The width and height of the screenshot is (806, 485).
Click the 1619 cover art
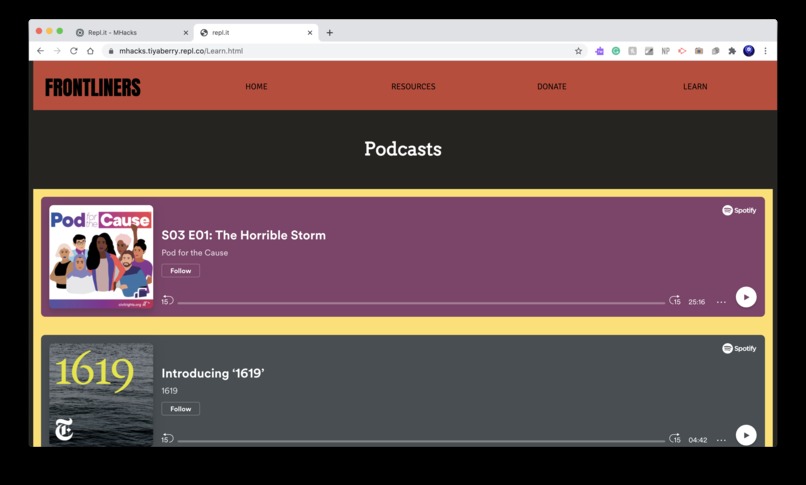[101, 395]
